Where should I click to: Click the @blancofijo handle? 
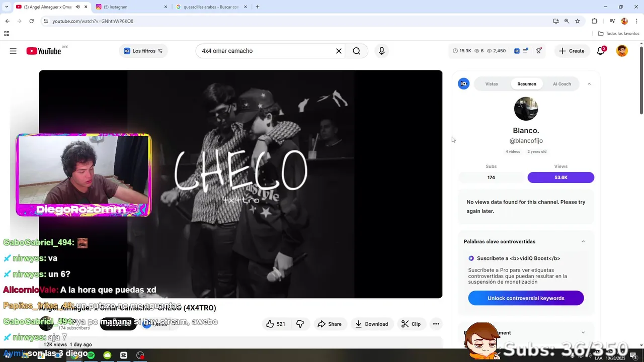coord(526,141)
